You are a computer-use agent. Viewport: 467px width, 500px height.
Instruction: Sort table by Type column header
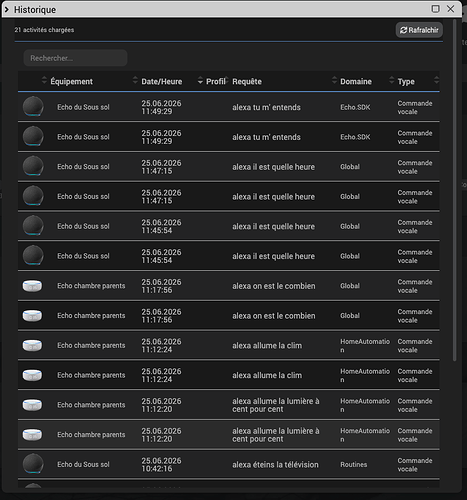406,81
